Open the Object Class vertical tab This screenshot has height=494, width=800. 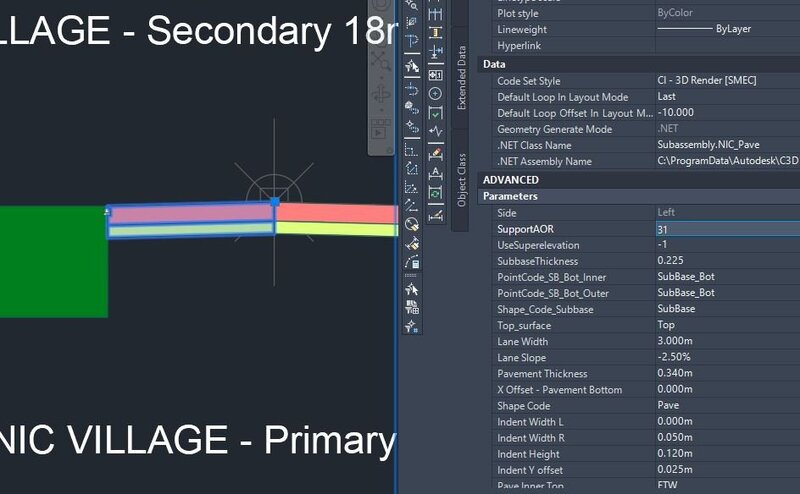point(461,180)
